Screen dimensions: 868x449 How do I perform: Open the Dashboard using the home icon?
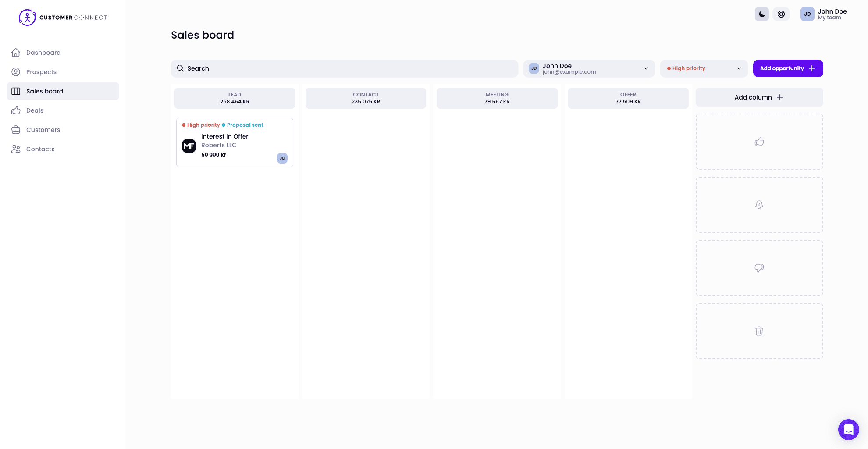pyautogui.click(x=16, y=52)
